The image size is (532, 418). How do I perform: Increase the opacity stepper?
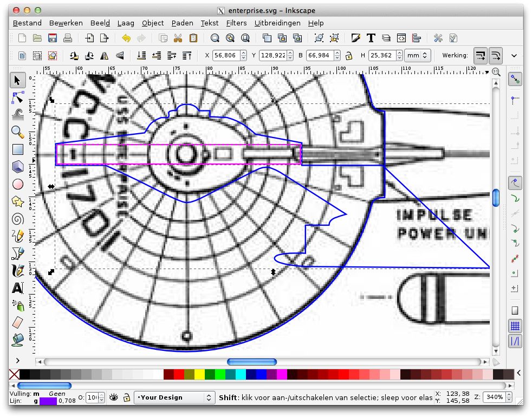[101, 395]
